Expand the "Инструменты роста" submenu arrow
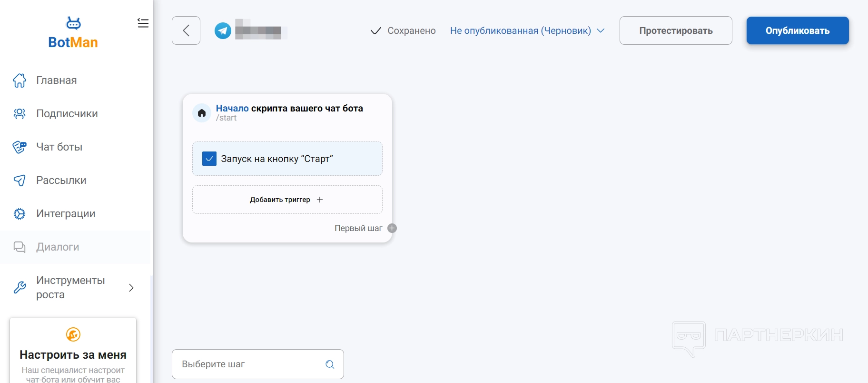Viewport: 868px width, 383px height. click(x=131, y=288)
